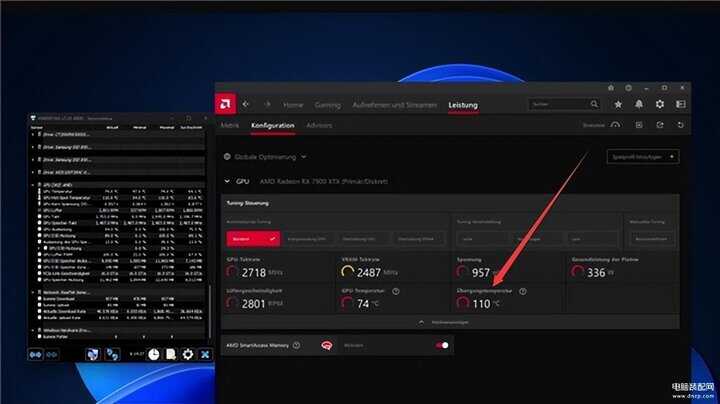The image size is (720, 404).
Task: Click HWiNFO dimmed arrows toolbar button
Action: click(x=52, y=354)
